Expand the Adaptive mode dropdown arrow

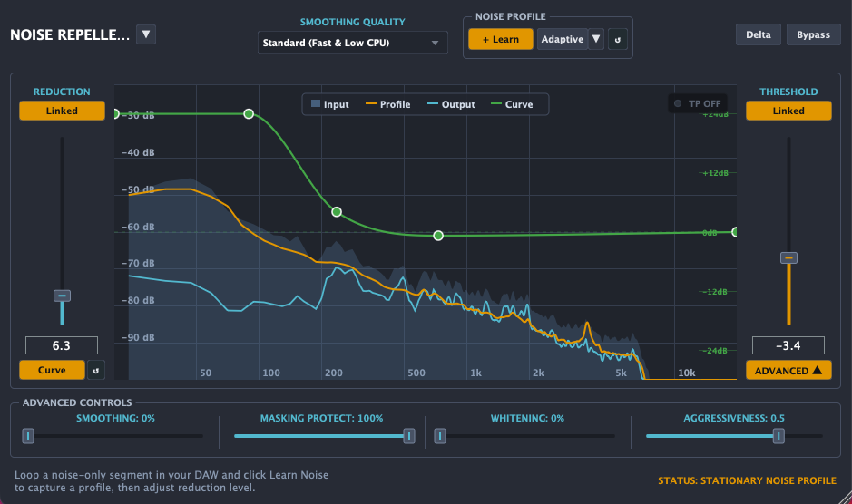coord(596,39)
